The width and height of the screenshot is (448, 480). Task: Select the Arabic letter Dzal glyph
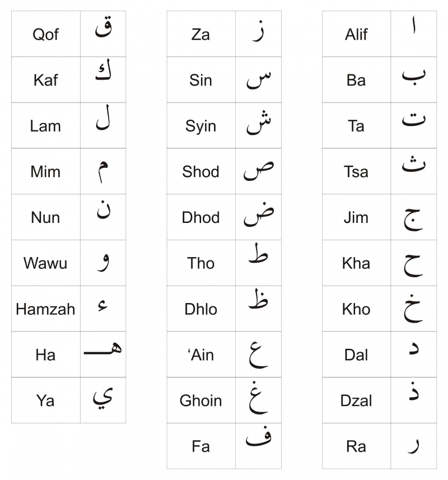[413, 390]
